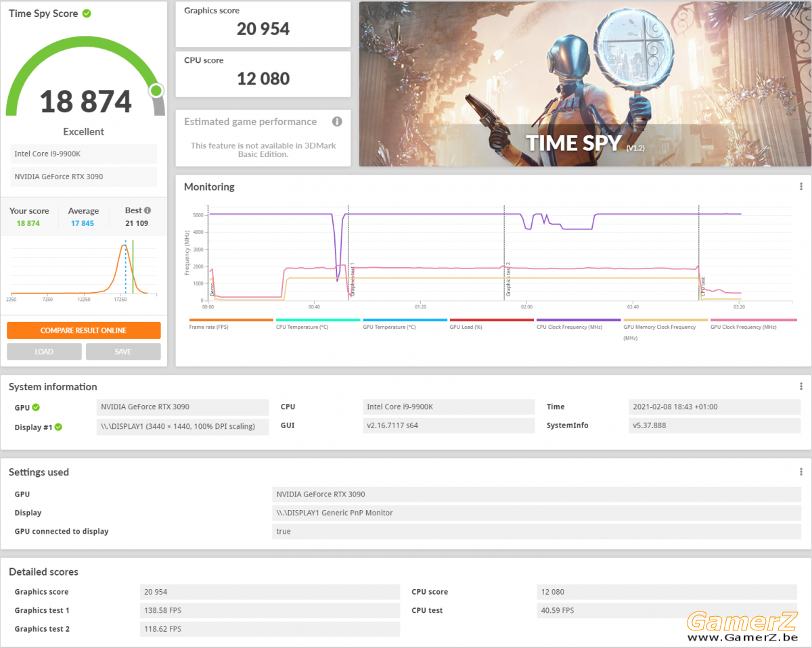Click the timestamp 2021-02-08 18:43 +01:00
This screenshot has height=648, width=812.
715,407
